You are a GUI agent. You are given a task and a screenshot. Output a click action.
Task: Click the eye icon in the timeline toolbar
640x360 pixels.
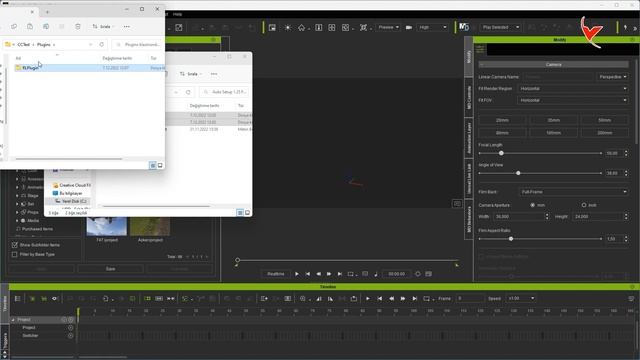point(54,299)
